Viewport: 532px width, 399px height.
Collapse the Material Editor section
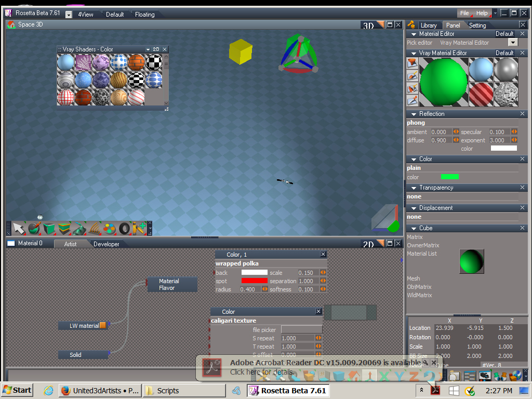[414, 34]
